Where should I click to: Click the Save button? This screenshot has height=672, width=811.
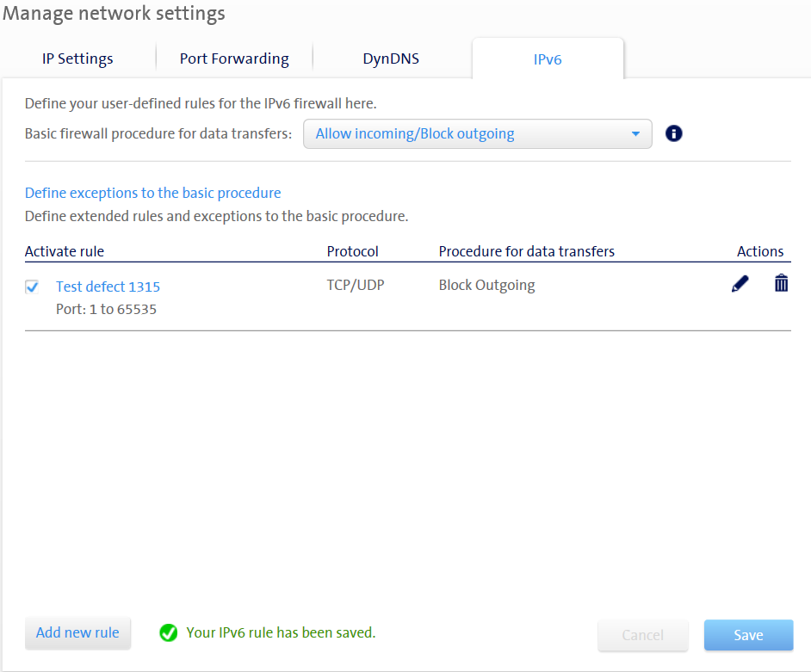click(x=748, y=635)
